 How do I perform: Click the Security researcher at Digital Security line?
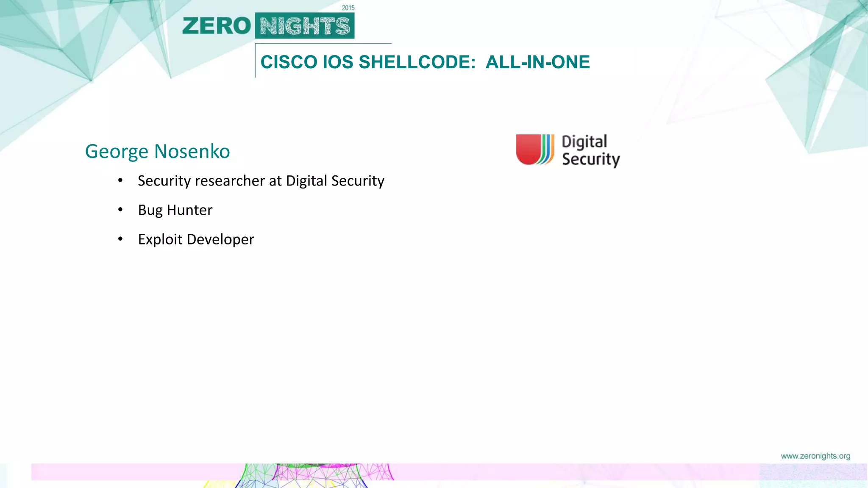[261, 181]
